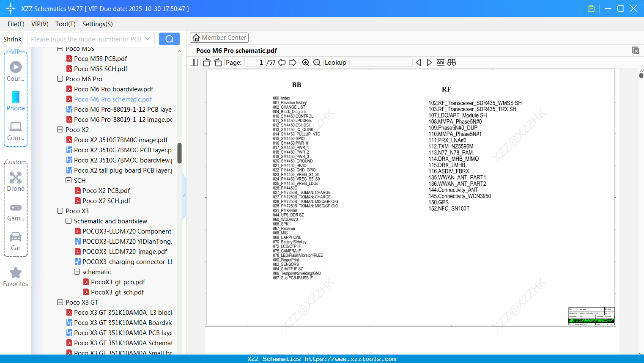Screen dimensions: 644x363
Task: Open the Member Center
Action: 219,38
